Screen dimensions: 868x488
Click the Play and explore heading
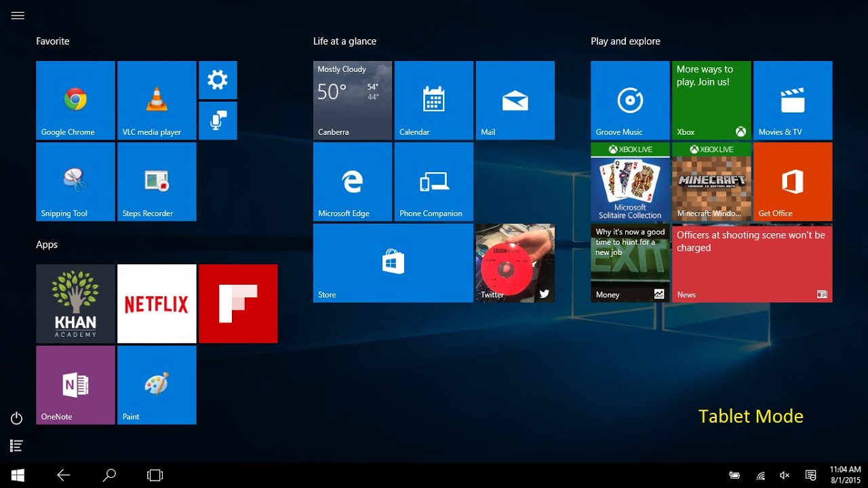[625, 41]
